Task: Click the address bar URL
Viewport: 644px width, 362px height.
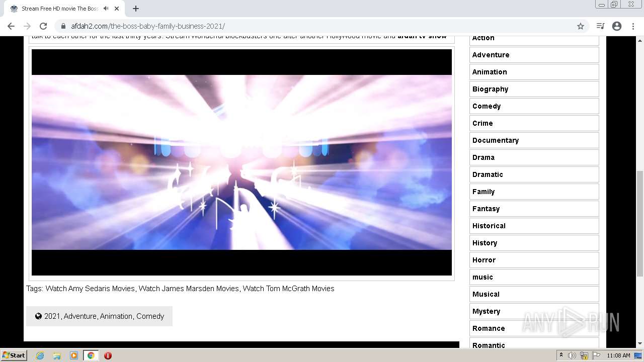Action: 148,26
